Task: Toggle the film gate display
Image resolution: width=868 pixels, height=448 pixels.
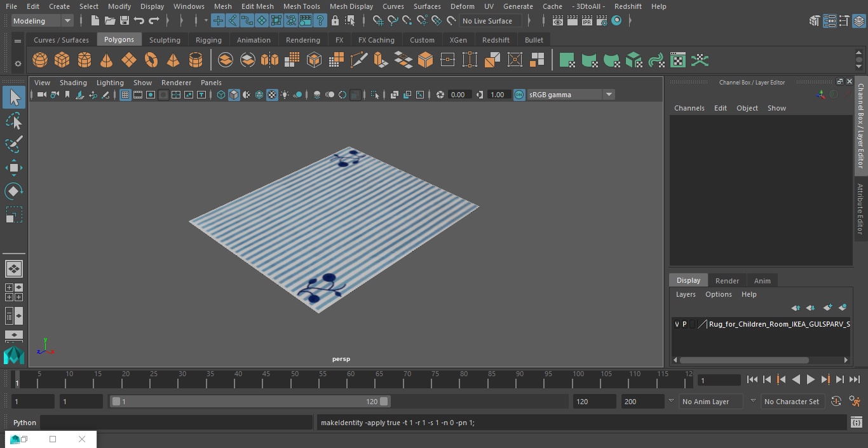Action: tap(138, 95)
